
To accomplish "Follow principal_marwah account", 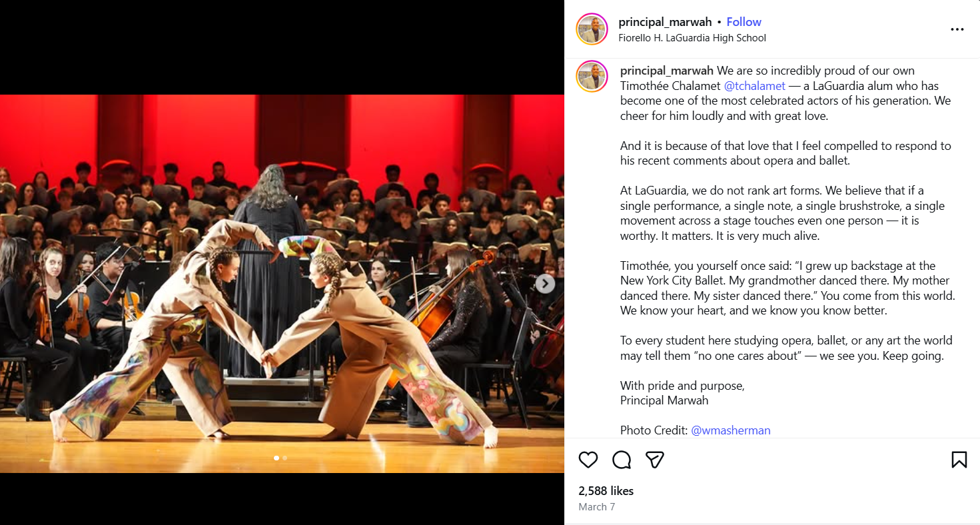I will (743, 22).
